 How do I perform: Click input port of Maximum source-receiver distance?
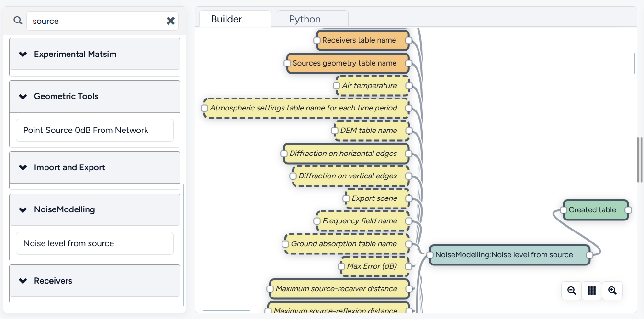click(x=270, y=289)
